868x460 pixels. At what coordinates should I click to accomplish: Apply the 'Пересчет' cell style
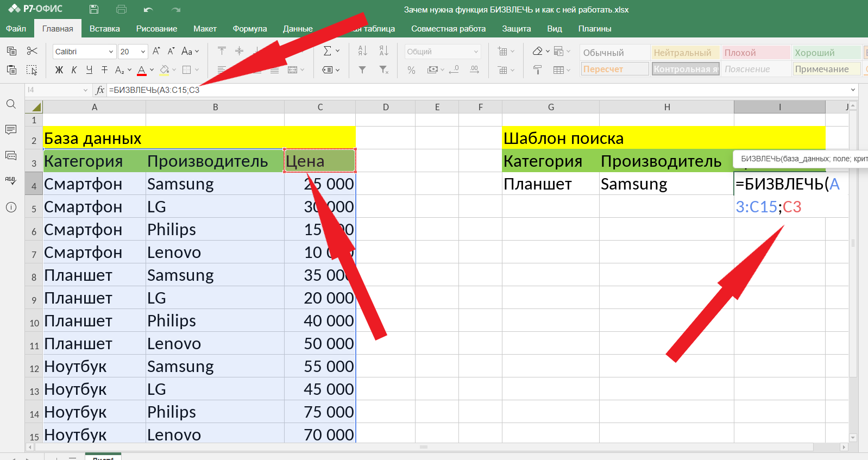tap(615, 69)
